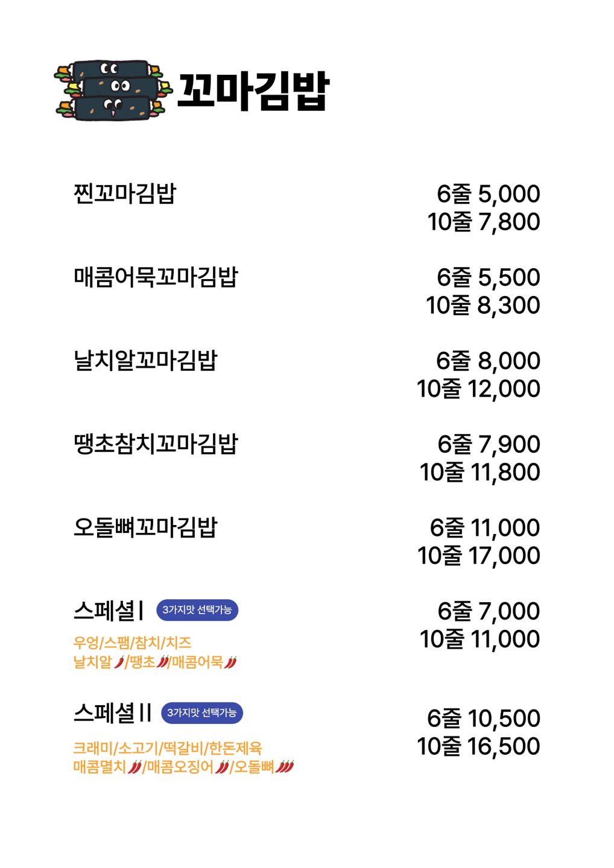Click the chili icons after 땡초
614x868 pixels.
163,662
